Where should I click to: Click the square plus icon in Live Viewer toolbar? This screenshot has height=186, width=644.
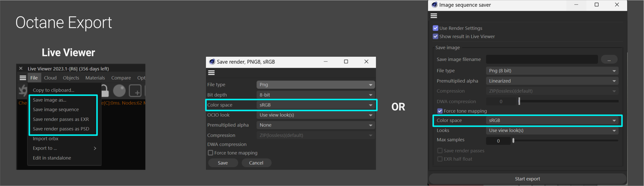tap(135, 91)
